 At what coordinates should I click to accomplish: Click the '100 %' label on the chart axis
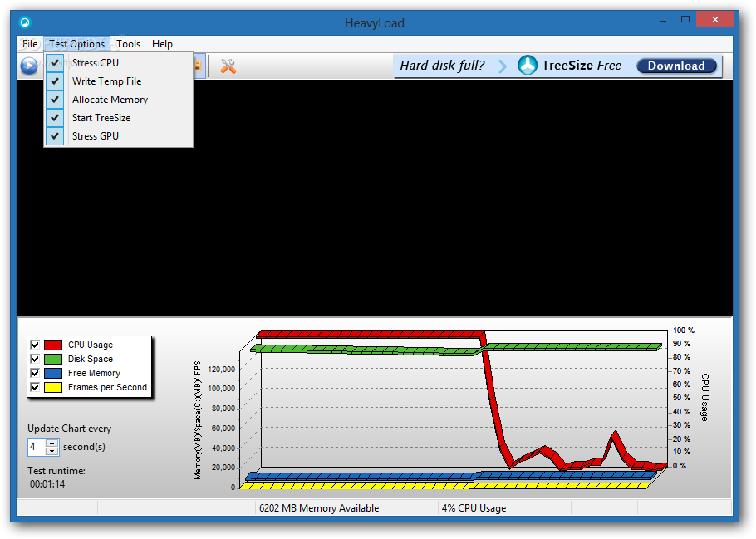(x=683, y=331)
